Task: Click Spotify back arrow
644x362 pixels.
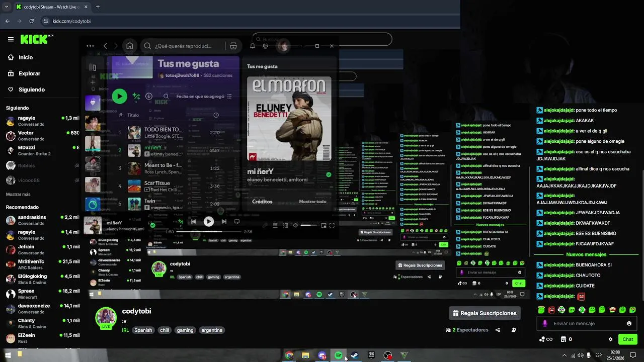Action: click(105, 46)
